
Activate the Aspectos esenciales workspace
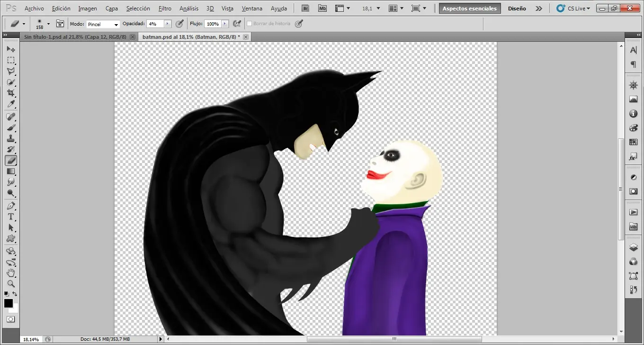469,8
